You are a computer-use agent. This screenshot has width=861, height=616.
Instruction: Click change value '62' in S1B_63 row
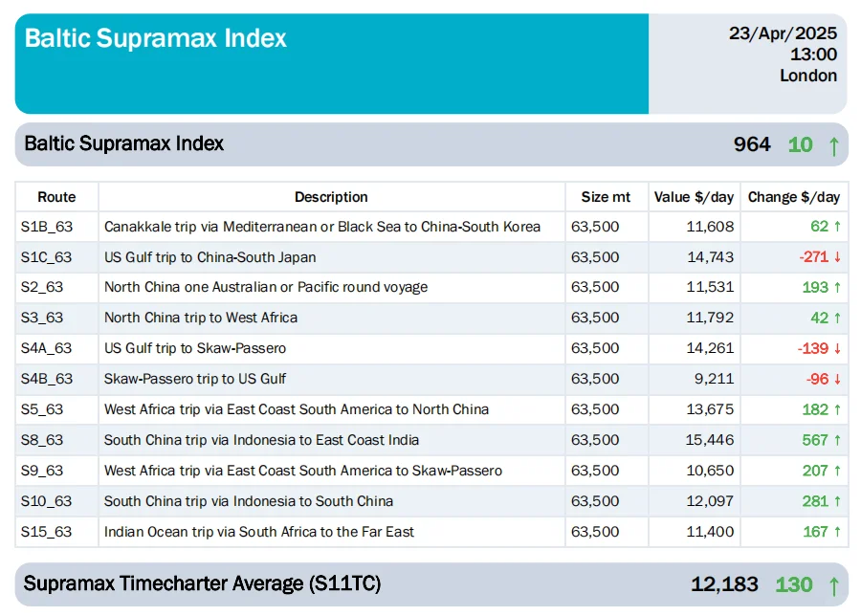[x=819, y=227]
